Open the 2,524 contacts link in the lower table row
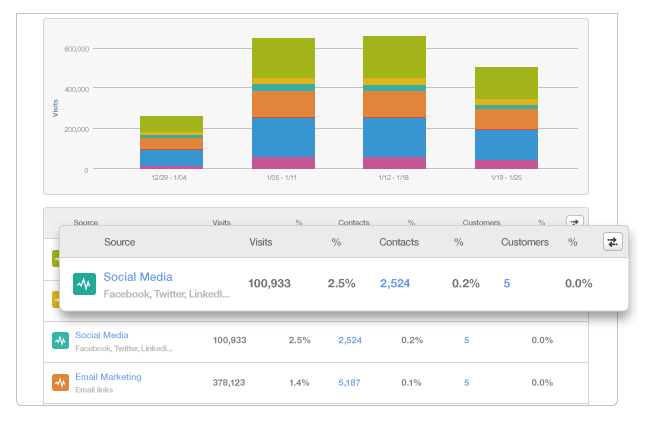 tap(350, 340)
